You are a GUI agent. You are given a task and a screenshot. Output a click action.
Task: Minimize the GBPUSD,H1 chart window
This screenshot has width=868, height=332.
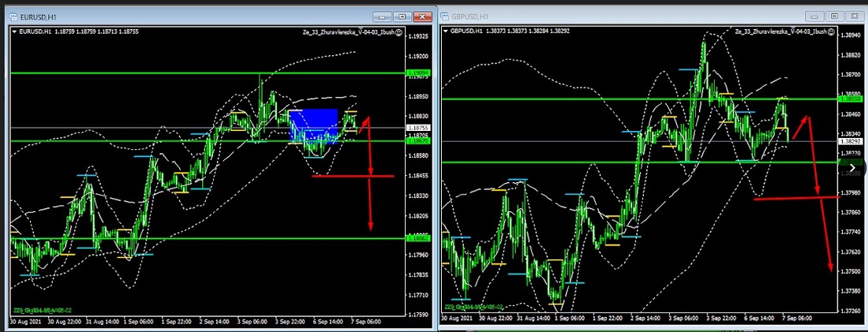(815, 17)
